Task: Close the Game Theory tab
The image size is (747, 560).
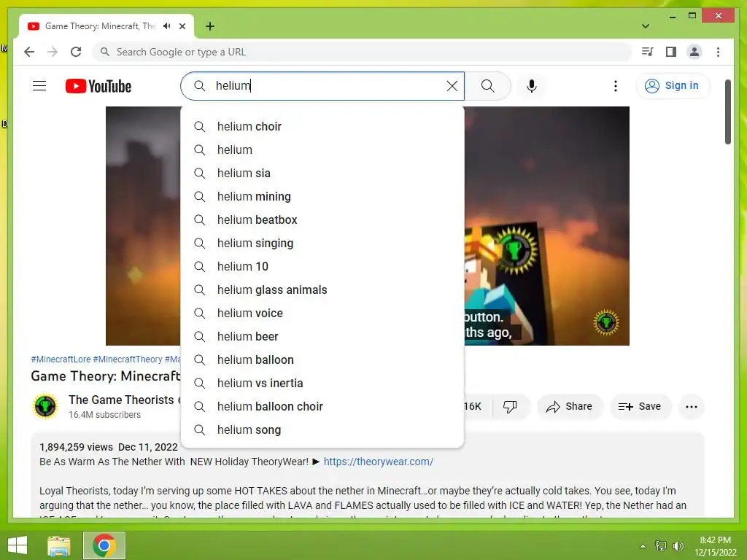Action: [182, 26]
